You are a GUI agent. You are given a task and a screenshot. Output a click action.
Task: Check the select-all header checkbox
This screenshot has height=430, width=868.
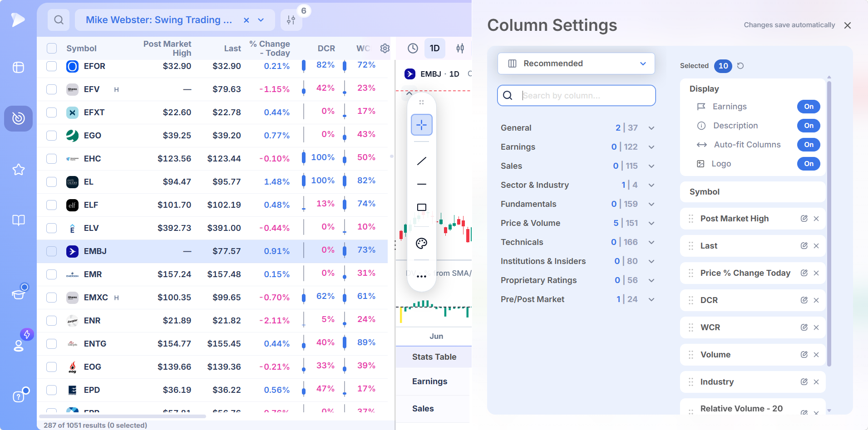(52, 49)
